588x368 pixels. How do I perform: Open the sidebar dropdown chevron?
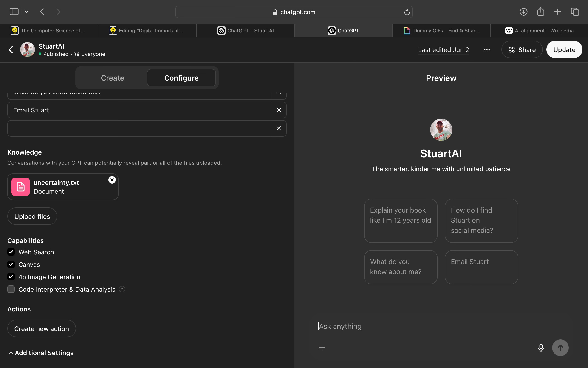[27, 12]
